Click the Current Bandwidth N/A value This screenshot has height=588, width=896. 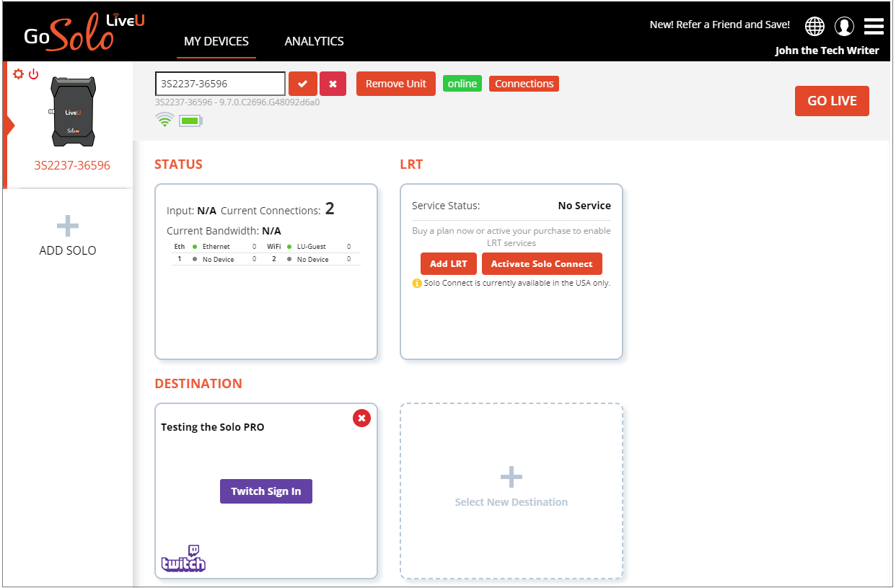(x=272, y=231)
